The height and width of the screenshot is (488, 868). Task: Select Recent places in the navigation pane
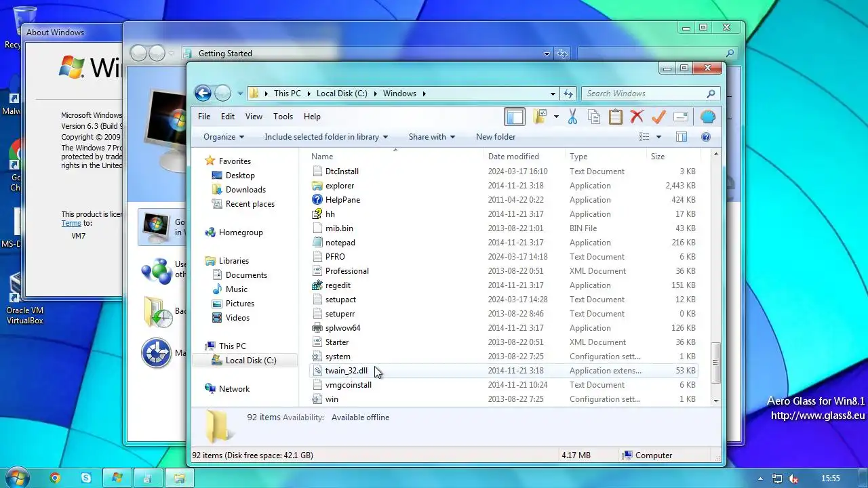point(250,204)
